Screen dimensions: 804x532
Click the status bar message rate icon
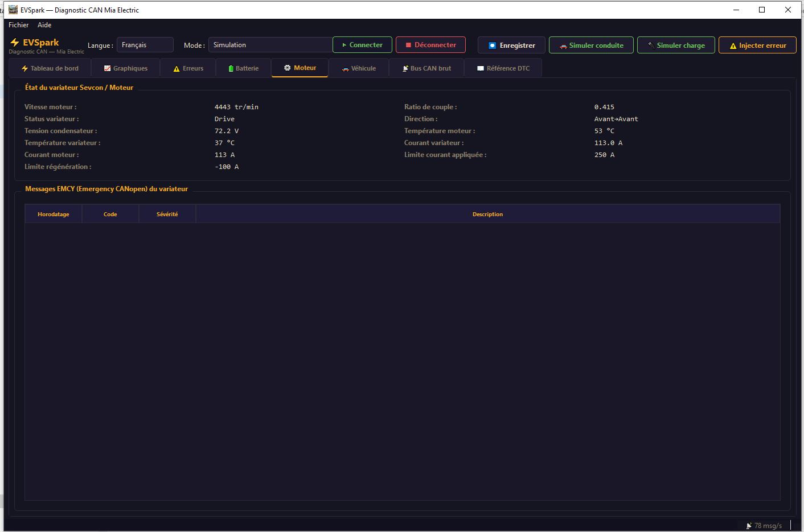tap(749, 526)
